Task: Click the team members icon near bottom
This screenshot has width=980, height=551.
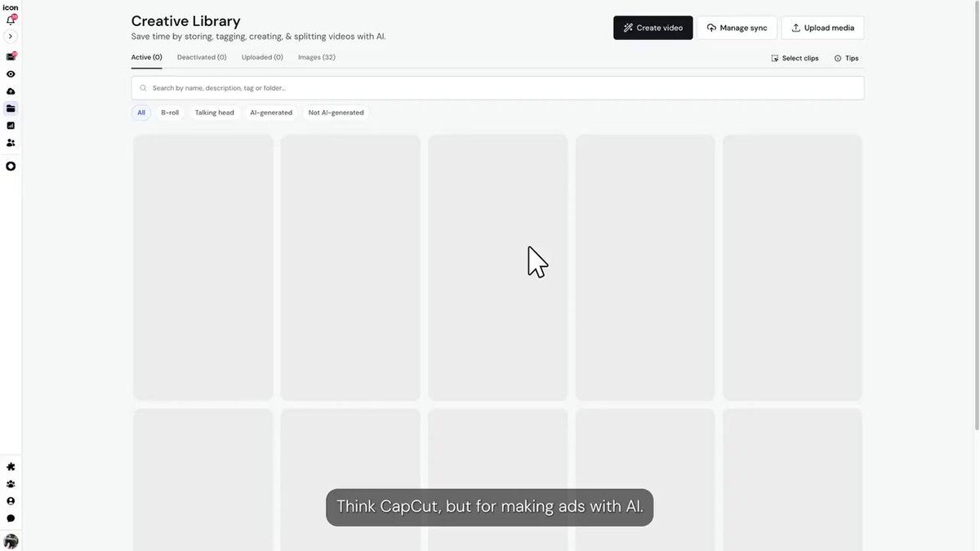Action: [11, 484]
